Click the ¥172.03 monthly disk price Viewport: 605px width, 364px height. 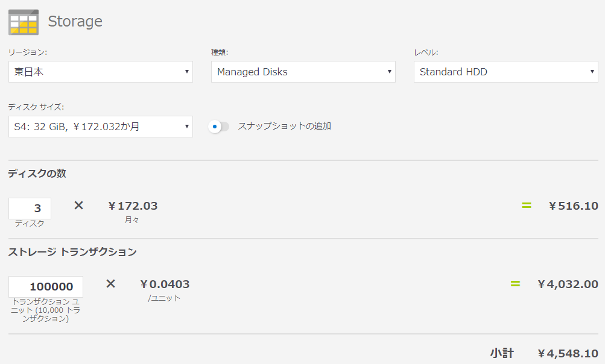pyautogui.click(x=133, y=206)
